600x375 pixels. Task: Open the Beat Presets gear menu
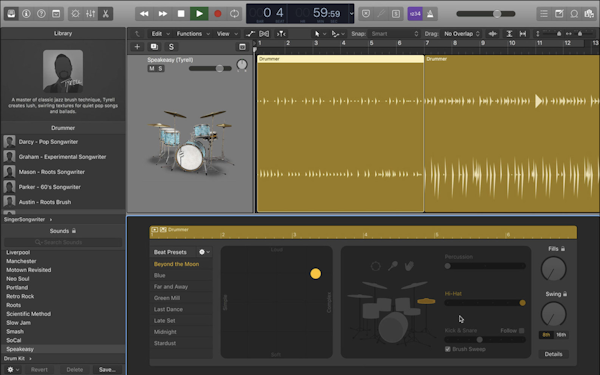click(204, 252)
